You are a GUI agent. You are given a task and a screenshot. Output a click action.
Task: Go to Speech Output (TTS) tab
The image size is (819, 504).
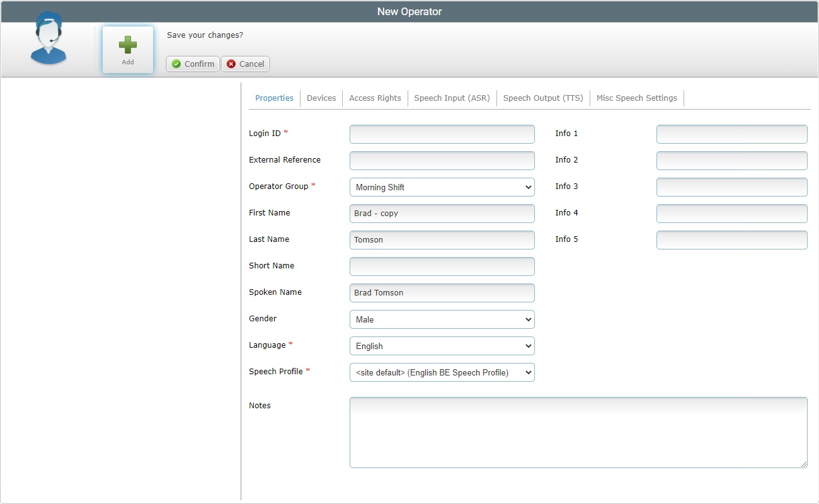click(543, 98)
